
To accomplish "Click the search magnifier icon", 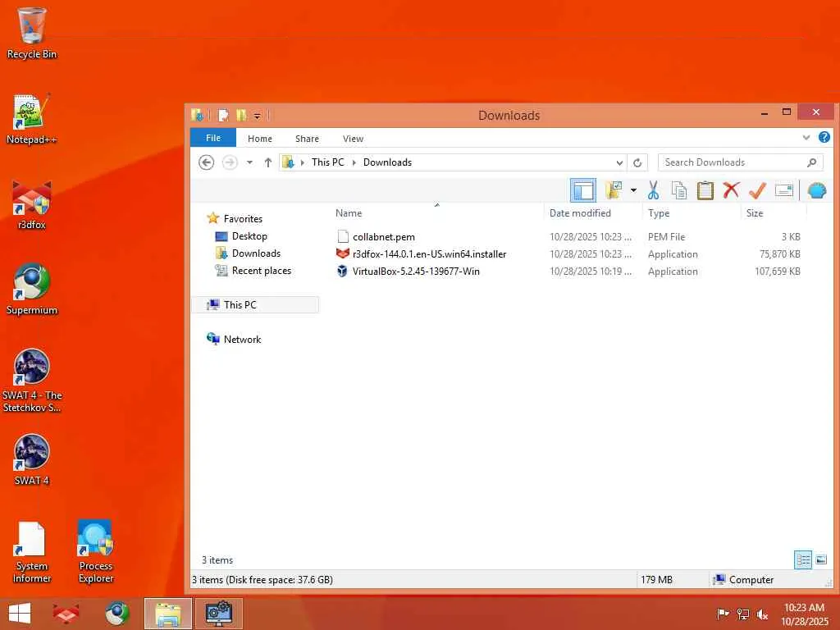I will pyautogui.click(x=811, y=162).
